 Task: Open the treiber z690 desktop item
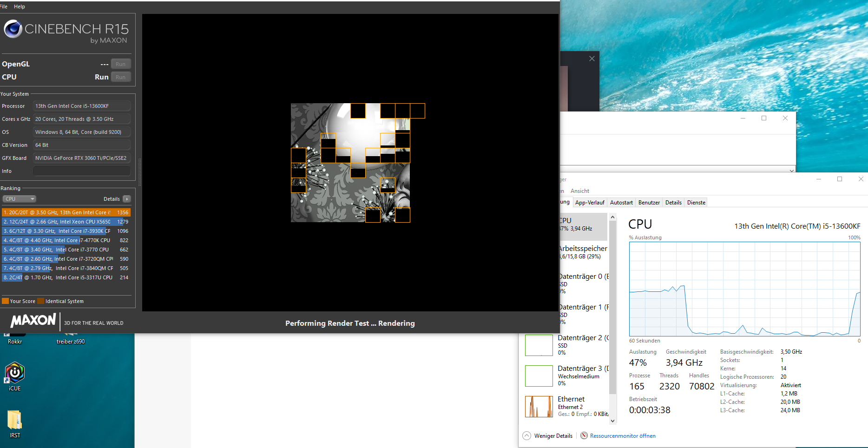coord(71,339)
